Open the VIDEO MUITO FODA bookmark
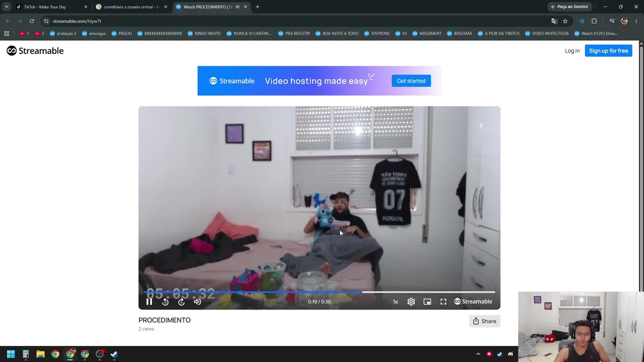The height and width of the screenshot is (362, 644). point(546,34)
